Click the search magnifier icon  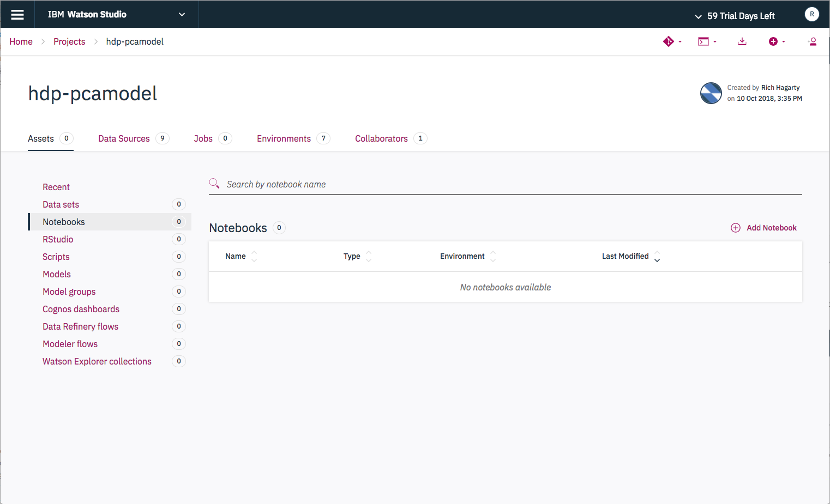click(214, 184)
